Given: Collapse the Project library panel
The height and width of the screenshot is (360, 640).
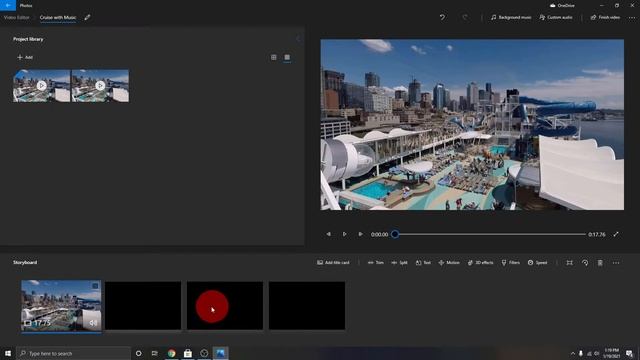Looking at the screenshot, I should (x=298, y=39).
